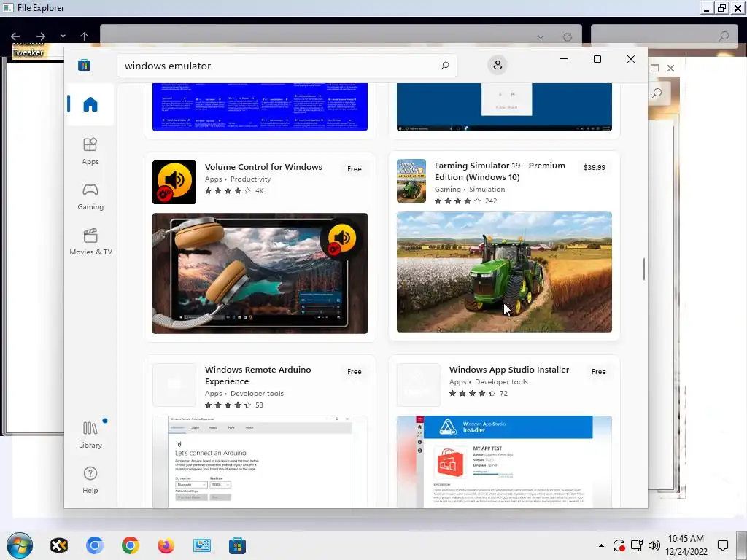
Task: Click File Explorer up arrow
Action: coord(85,36)
